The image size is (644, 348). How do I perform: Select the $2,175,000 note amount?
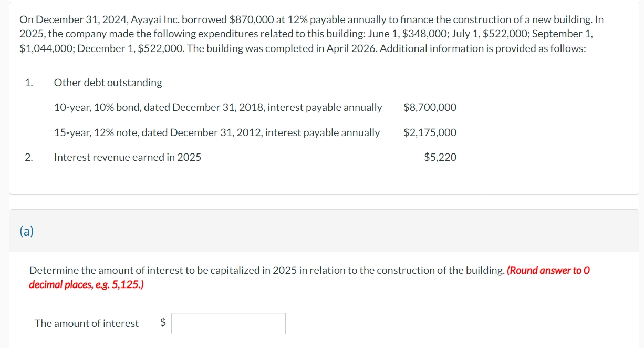coord(430,132)
